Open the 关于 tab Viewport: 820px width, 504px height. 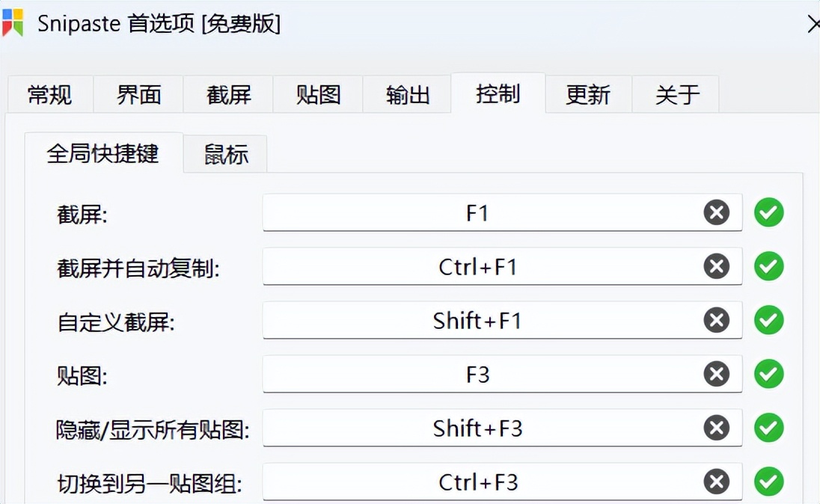click(676, 94)
